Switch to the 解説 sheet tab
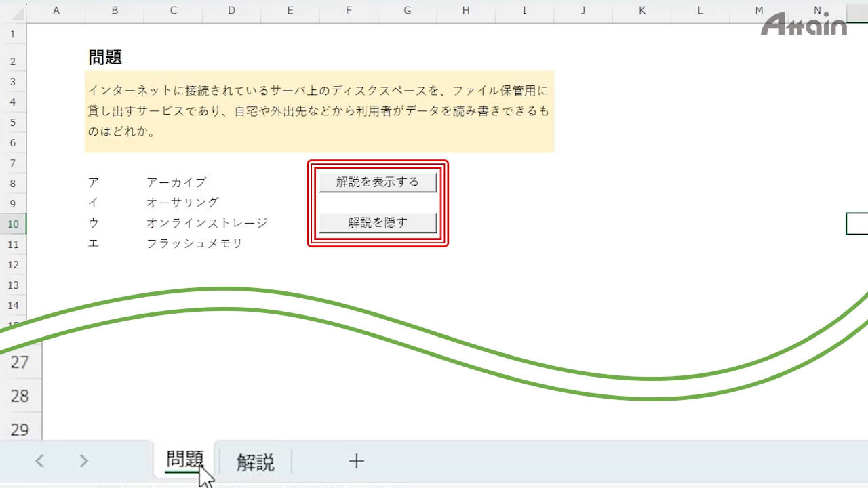 [x=255, y=462]
